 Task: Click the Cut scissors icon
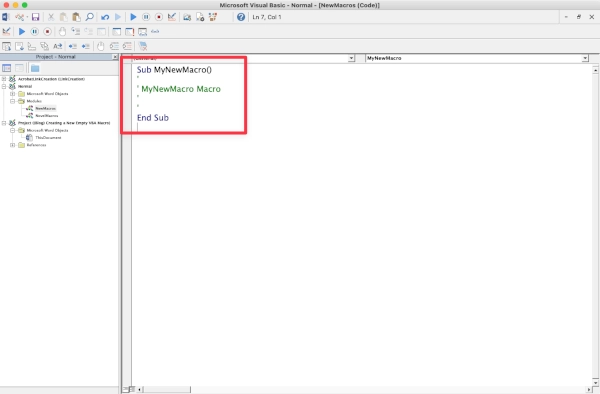pyautogui.click(x=51, y=17)
